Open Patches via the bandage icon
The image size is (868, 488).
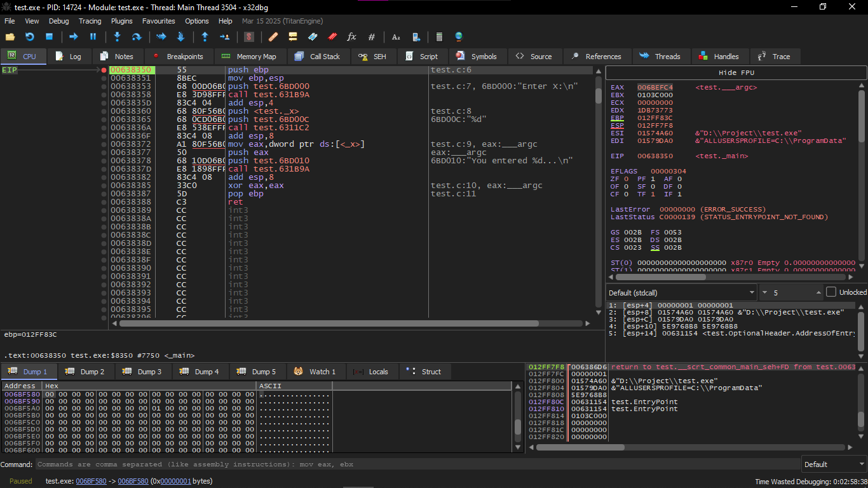(x=273, y=37)
